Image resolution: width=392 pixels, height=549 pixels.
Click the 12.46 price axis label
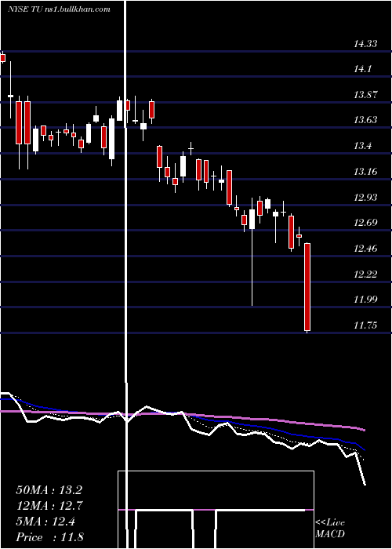click(x=365, y=249)
